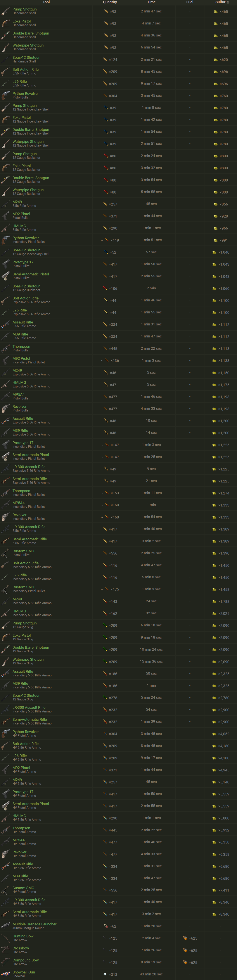Click the snowball ammo icon beside ×313
Viewport: 237px width, 980px height.
coord(105,974)
